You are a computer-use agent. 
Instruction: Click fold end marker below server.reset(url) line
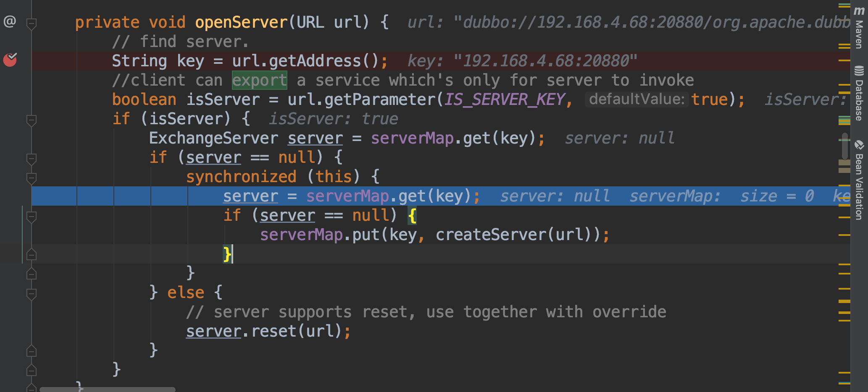pos(32,351)
